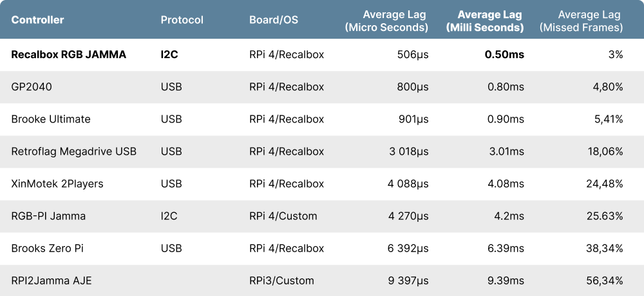Select XinMotek 2Players controller cell
644x296 pixels.
pos(57,184)
